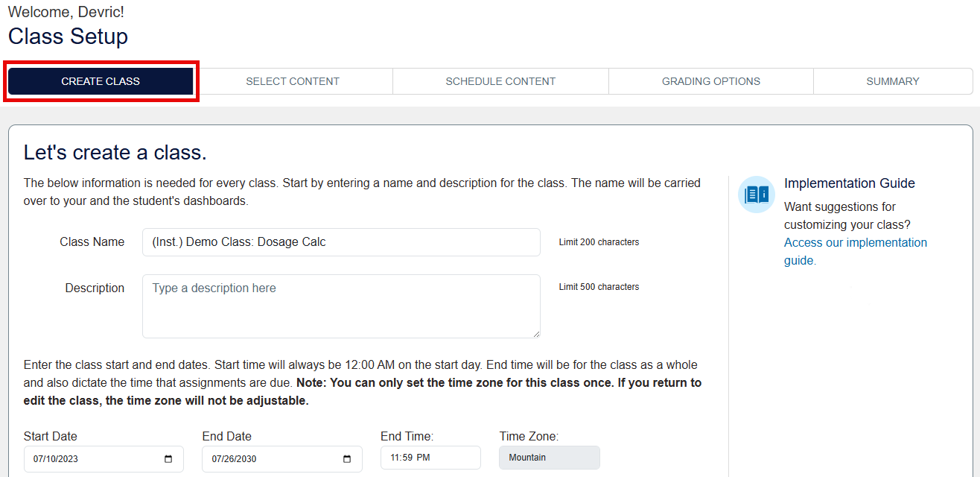The width and height of the screenshot is (980, 477).
Task: Click the Start Date field
Action: (x=89, y=459)
